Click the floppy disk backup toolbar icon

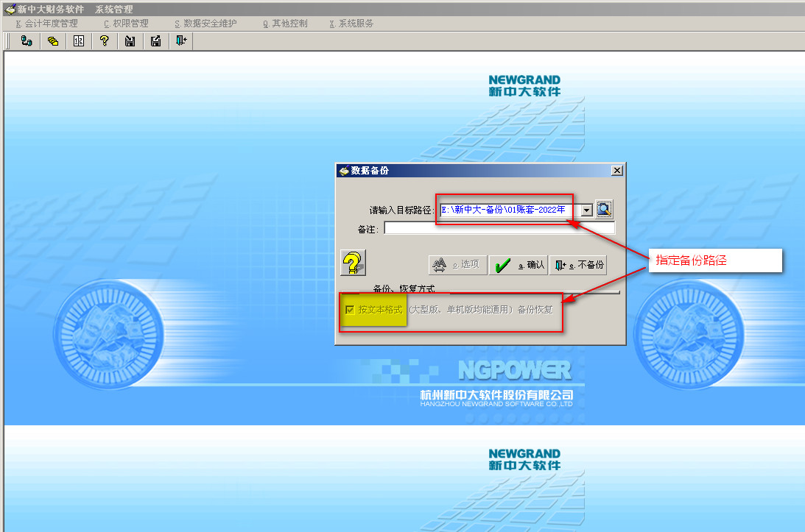click(130, 41)
